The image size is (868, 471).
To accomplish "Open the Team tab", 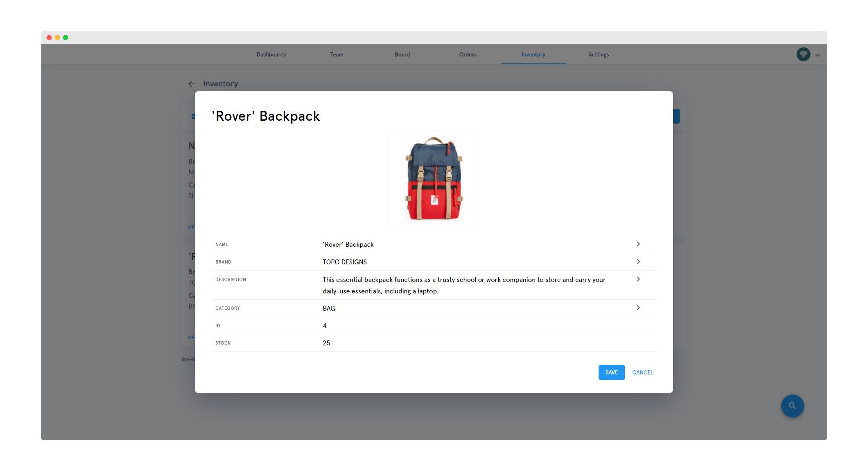I will tap(337, 54).
